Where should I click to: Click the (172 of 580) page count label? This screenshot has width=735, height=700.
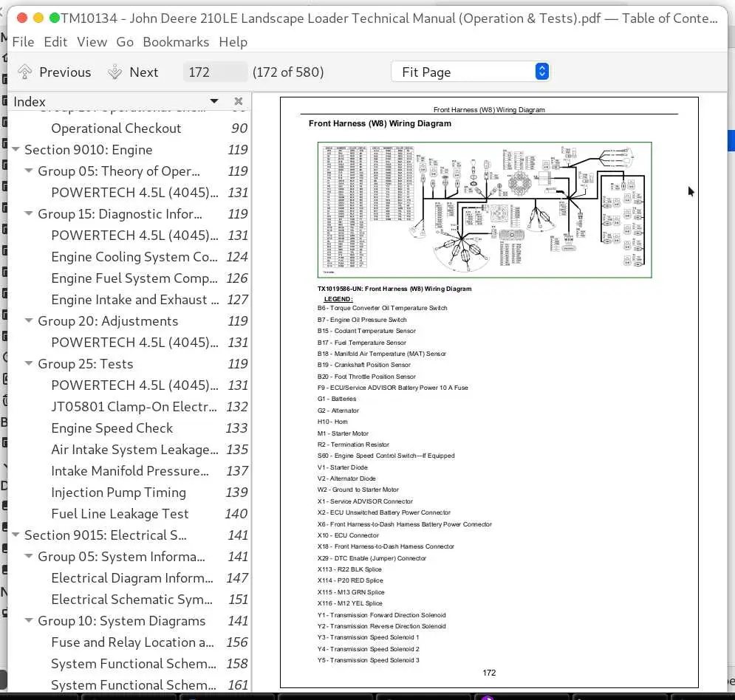click(288, 72)
